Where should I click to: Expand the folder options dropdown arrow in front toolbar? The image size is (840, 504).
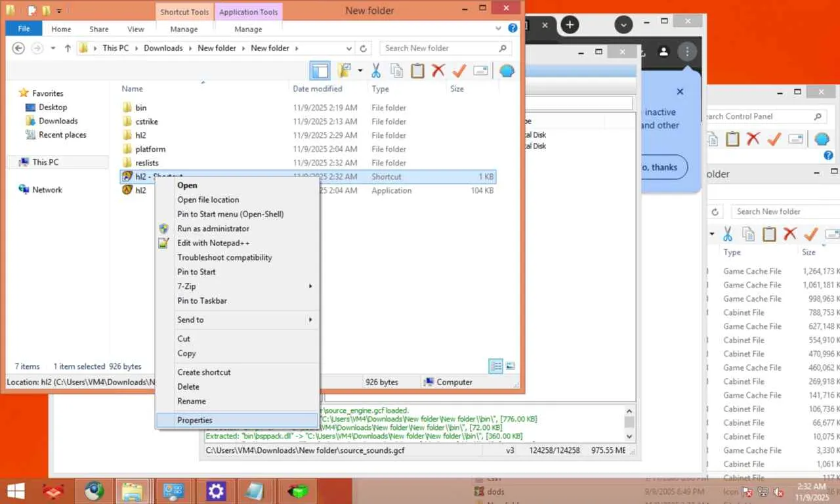click(x=360, y=70)
